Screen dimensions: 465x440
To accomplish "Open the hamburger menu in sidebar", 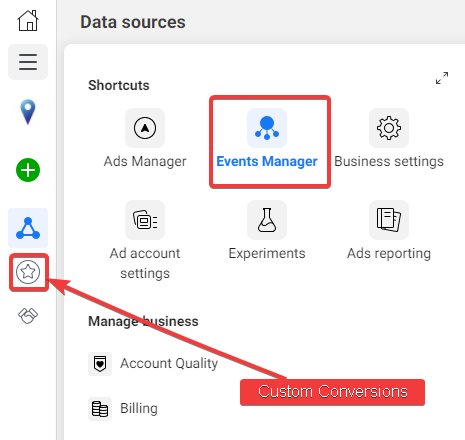I will tap(28, 62).
